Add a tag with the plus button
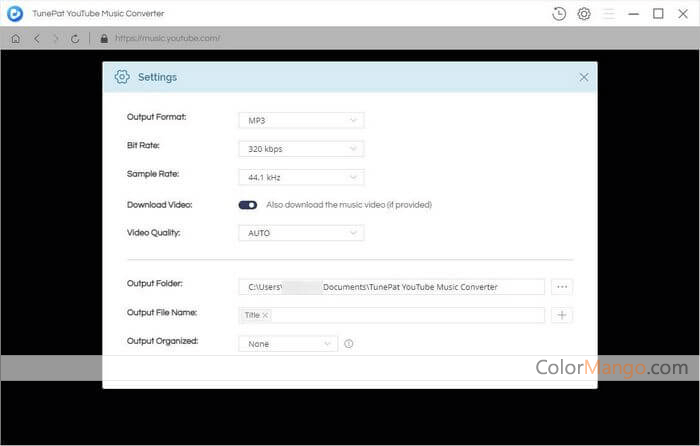This screenshot has width=700, height=446. (562, 315)
